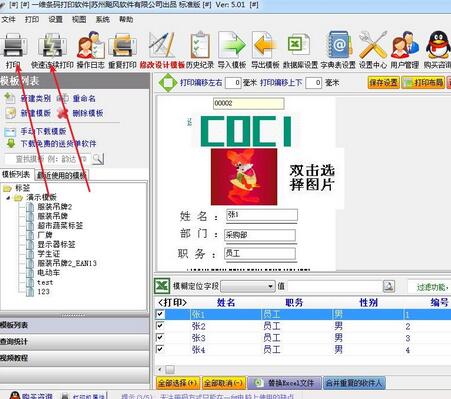The height and width of the screenshot is (399, 451).
Task: Open 历史纪录 clipboard history icon
Action: [200, 44]
